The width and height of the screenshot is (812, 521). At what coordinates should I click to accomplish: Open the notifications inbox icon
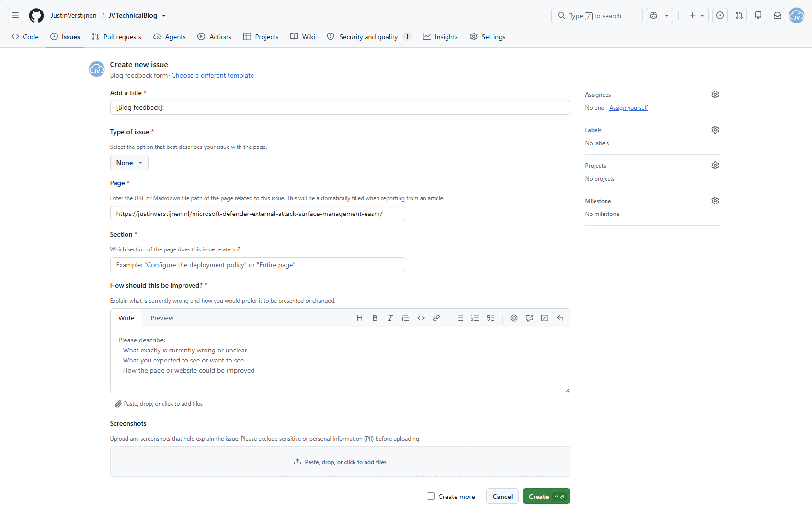point(778,15)
